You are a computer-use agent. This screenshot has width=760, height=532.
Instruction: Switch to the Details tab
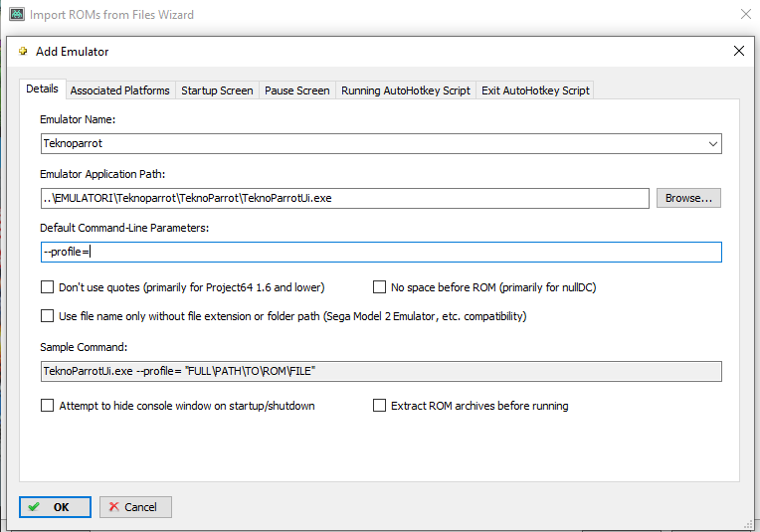[42, 89]
